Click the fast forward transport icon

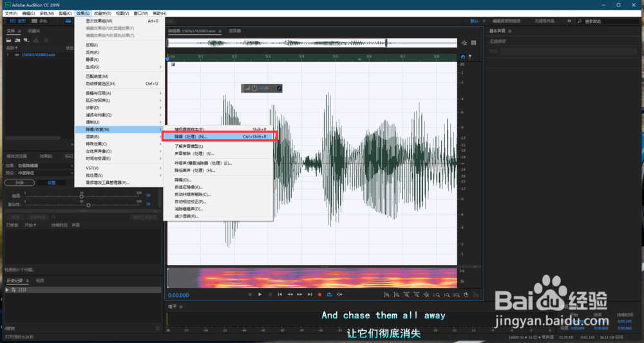pyautogui.click(x=300, y=295)
